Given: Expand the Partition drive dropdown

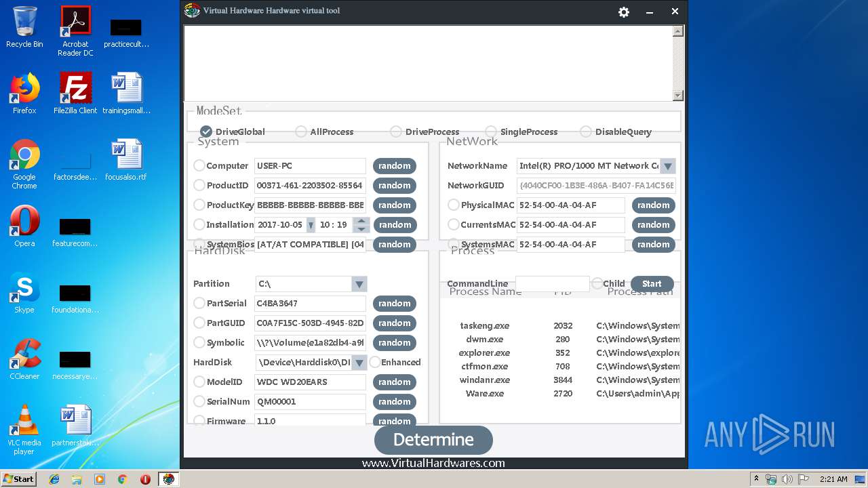Looking at the screenshot, I should click(x=359, y=284).
